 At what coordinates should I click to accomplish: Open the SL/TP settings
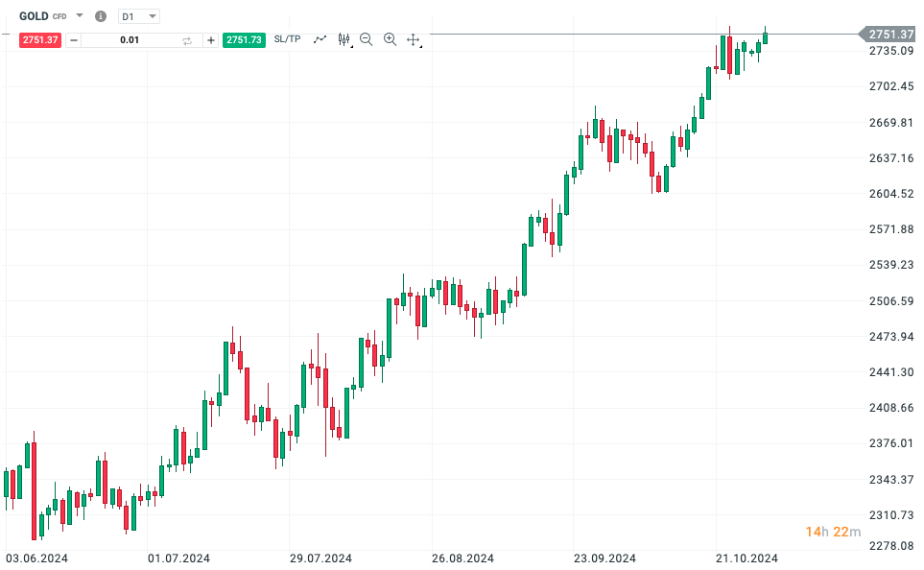(287, 39)
